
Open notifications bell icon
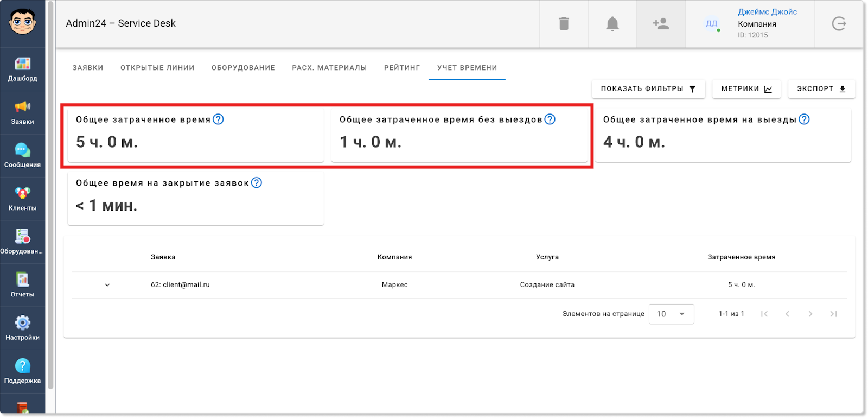point(612,24)
